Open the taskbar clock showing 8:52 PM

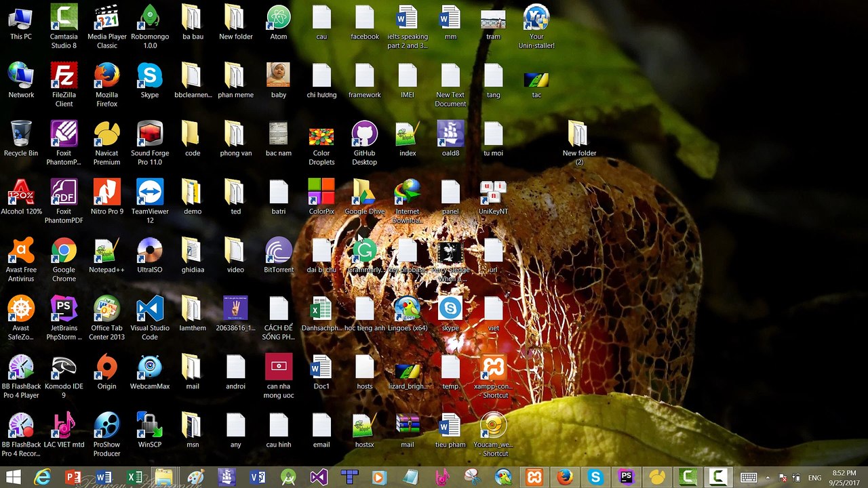[x=844, y=477]
